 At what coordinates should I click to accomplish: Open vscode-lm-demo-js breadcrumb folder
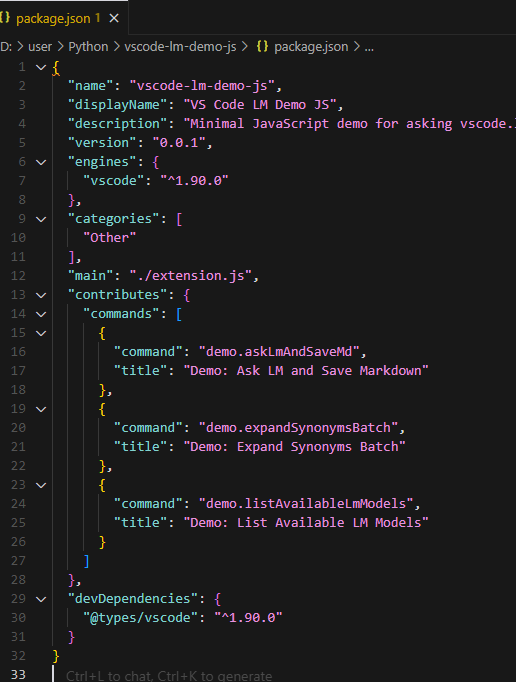pos(180,47)
